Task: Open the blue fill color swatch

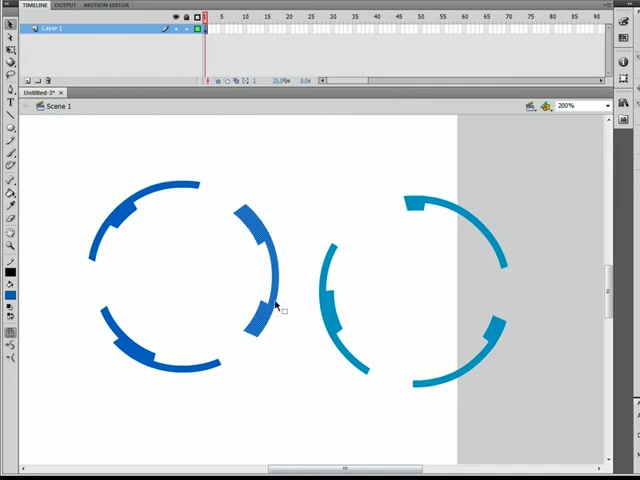Action: [x=10, y=295]
